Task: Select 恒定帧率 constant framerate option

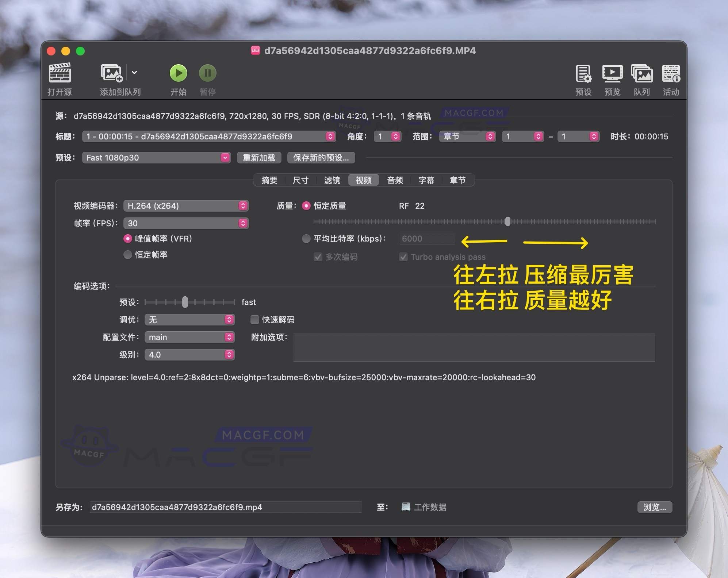Action: 128,255
